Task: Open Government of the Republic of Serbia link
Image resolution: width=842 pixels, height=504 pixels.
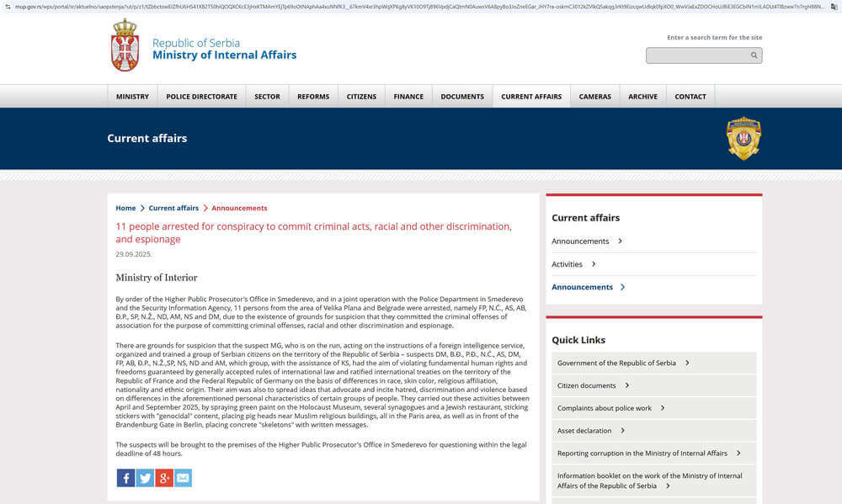Action: click(616, 363)
